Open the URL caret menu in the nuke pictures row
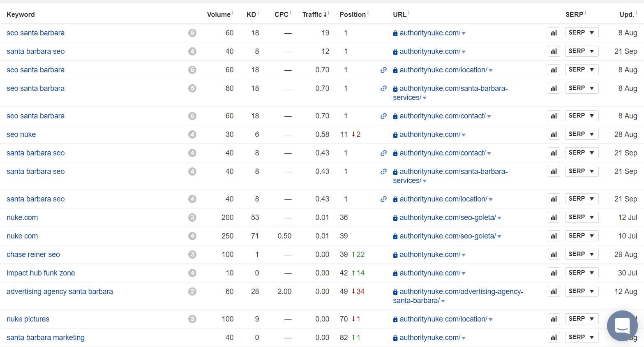The width and height of the screenshot is (644, 347). 491,319
